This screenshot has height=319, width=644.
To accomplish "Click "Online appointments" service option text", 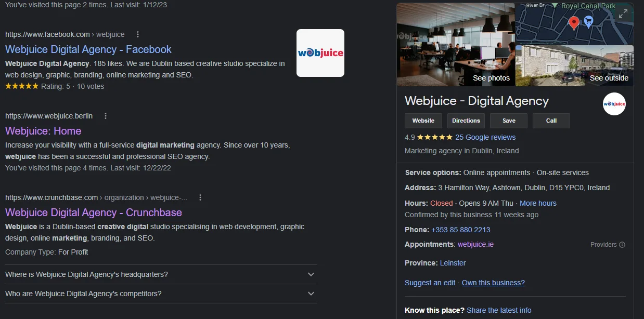I will click(x=497, y=172).
